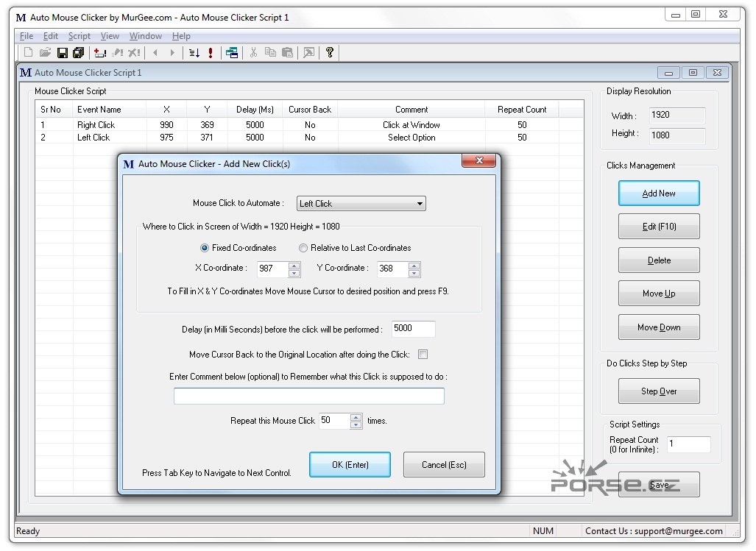
Task: Click the Cut scissors toolbar icon
Action: [x=254, y=52]
